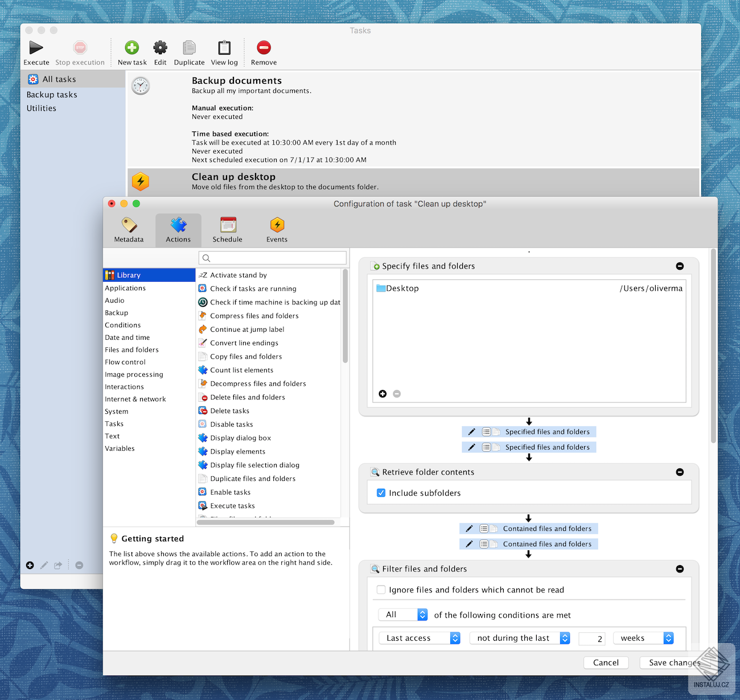
Task: Click the Cancel button
Action: coord(606,662)
